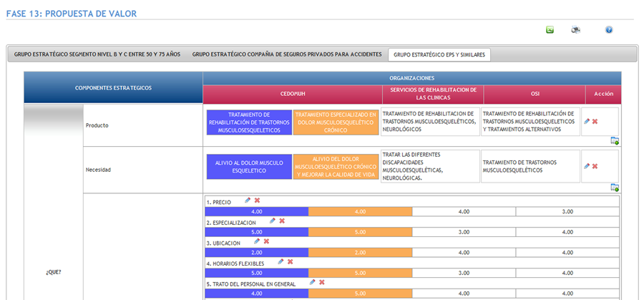Edit TRATO DEL PERSONAL EN GENERAL criterion
Viewport: 644px width, 300px height.
tap(313, 282)
